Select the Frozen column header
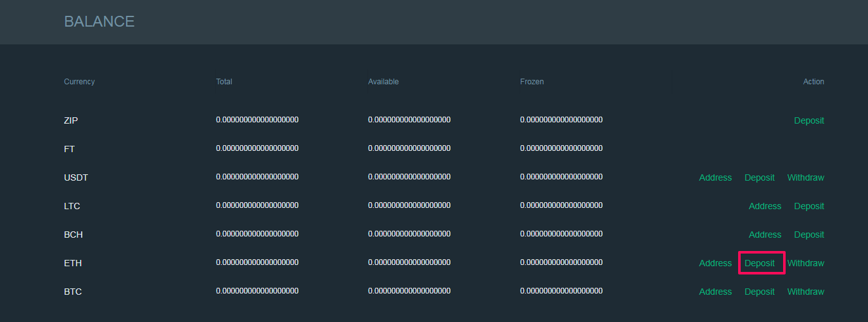The width and height of the screenshot is (868, 322). pyautogui.click(x=532, y=82)
